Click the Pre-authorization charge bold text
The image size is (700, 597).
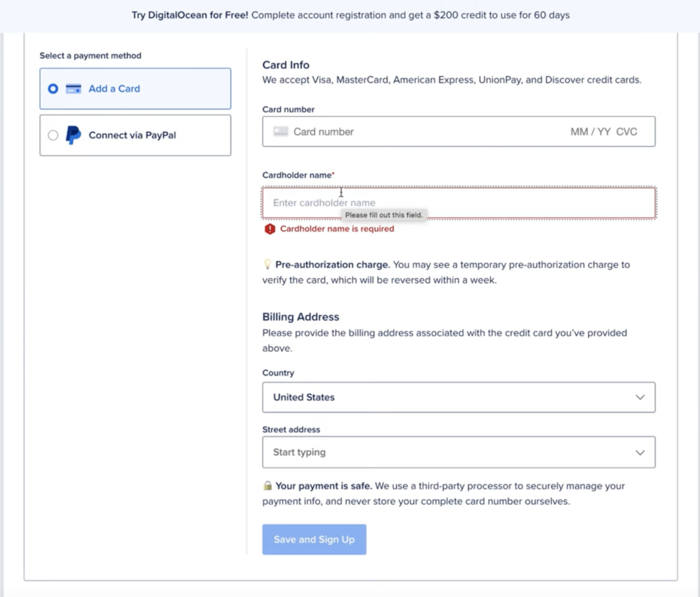pos(333,264)
